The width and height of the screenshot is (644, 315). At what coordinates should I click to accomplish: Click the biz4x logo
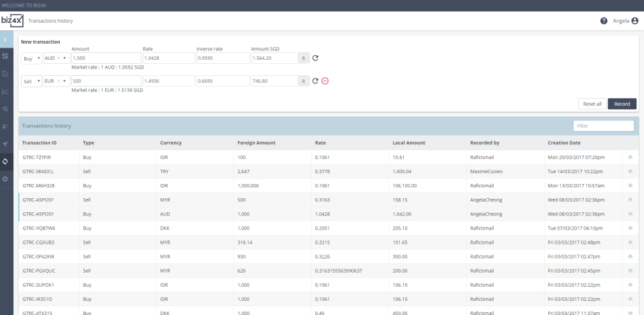point(12,21)
